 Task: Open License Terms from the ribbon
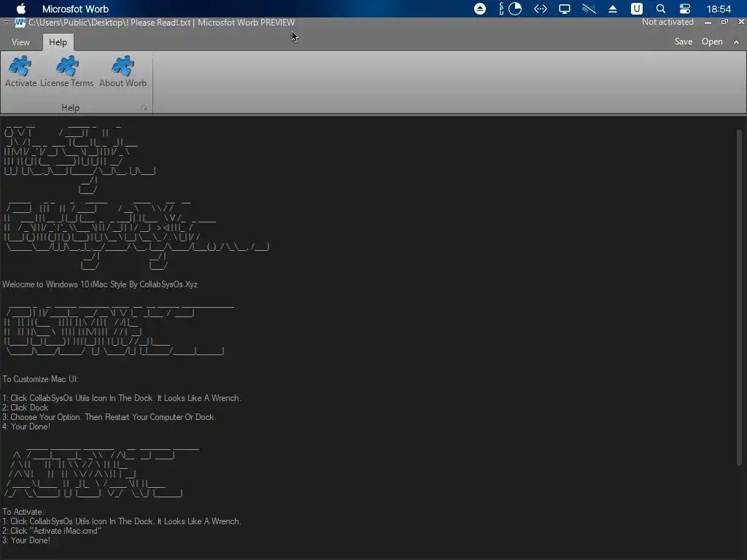pyautogui.click(x=66, y=71)
